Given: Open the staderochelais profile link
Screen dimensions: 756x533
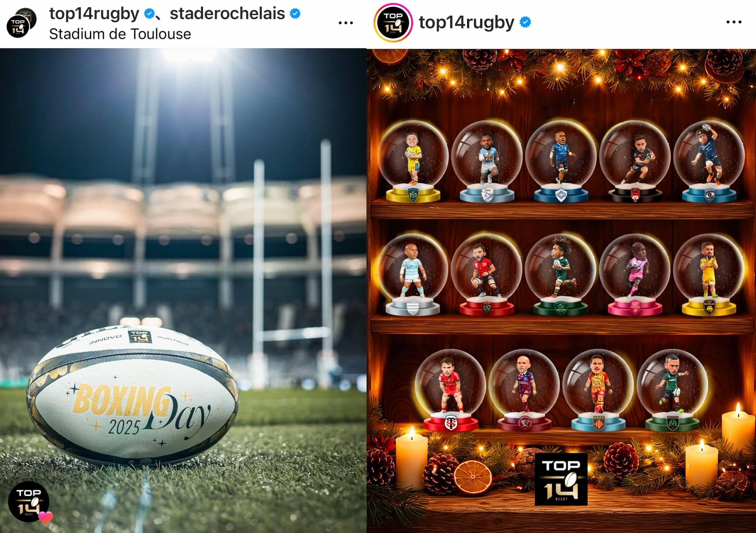Looking at the screenshot, I should (x=227, y=13).
